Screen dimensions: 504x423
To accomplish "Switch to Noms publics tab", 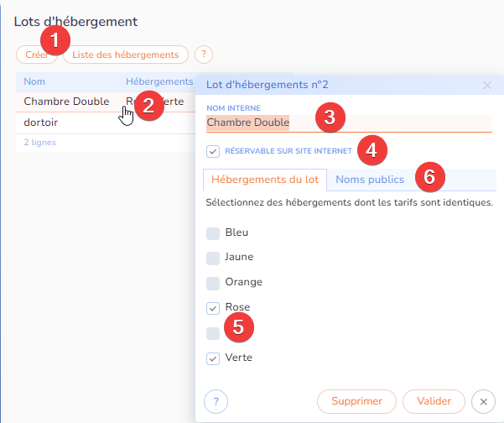I will click(x=370, y=180).
